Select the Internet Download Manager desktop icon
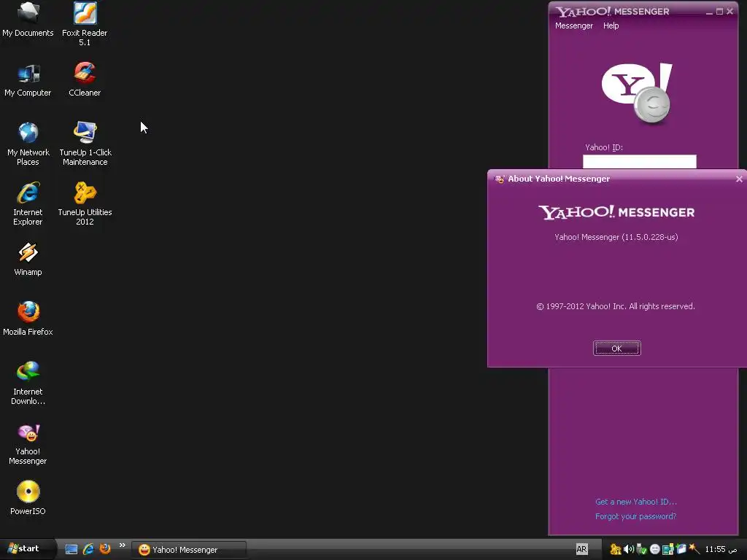The width and height of the screenshot is (747, 560). [28, 383]
